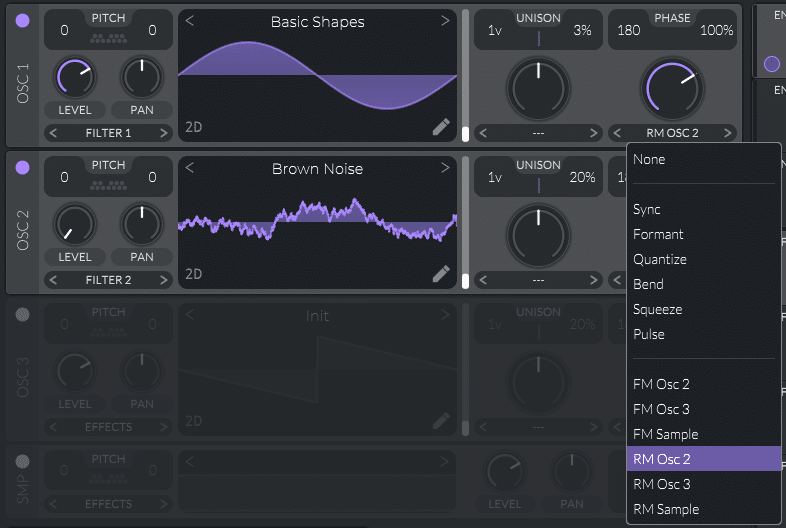
Task: Choose Sync in distortion menu
Action: point(703,209)
